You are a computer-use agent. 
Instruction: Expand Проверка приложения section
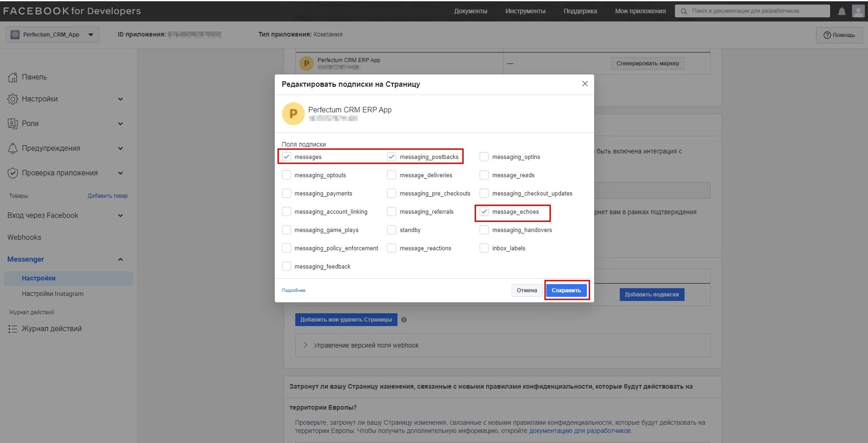pos(120,173)
